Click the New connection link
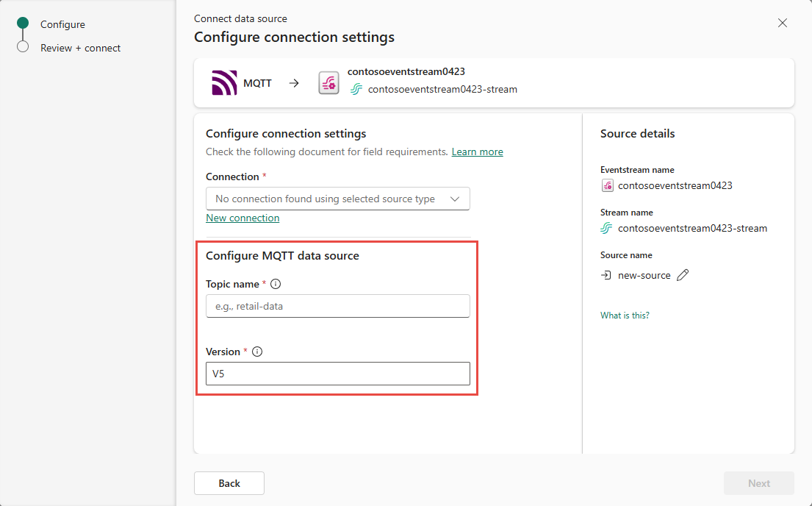The image size is (812, 506). coord(242,218)
